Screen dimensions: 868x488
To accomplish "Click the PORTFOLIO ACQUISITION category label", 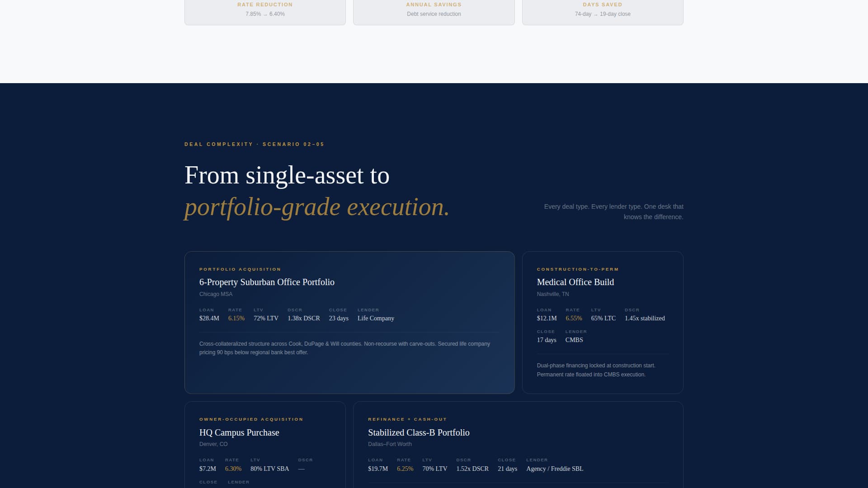I will [240, 269].
